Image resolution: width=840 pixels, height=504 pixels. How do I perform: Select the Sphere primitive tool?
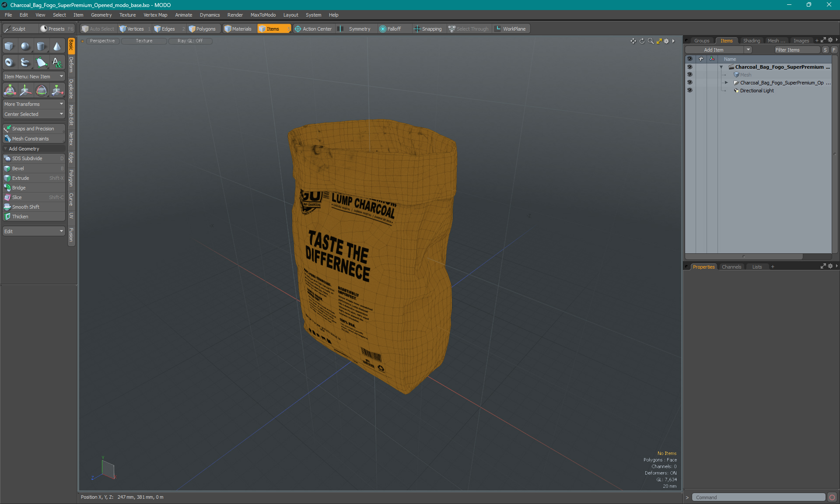point(25,46)
